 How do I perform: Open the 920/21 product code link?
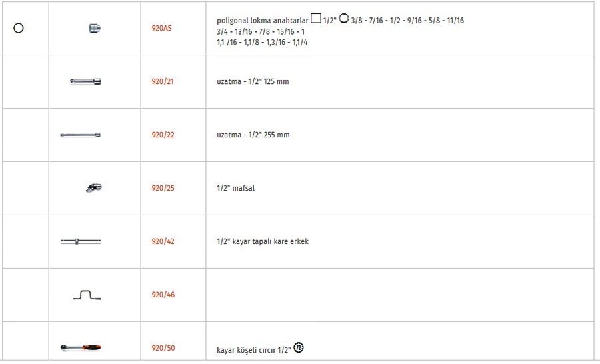[163, 81]
